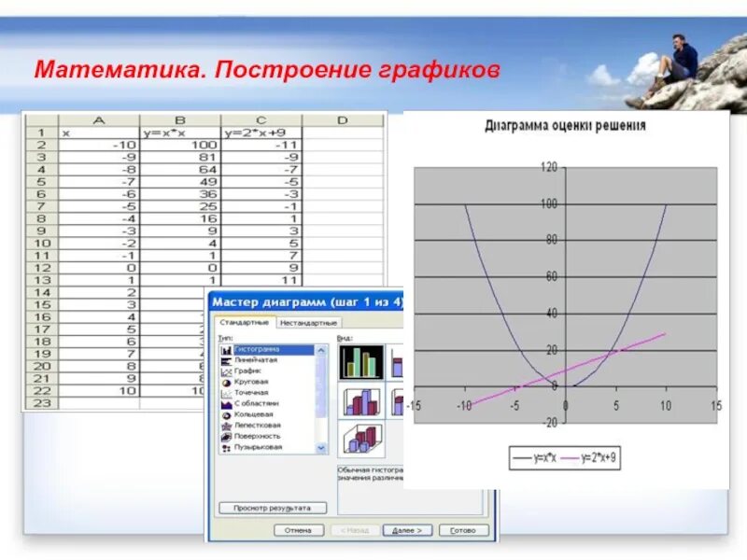Click horizontal axis label -15

click(414, 406)
